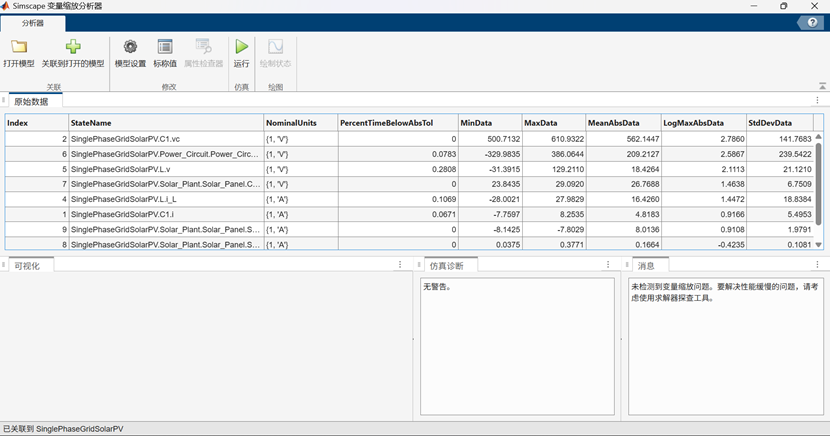
Task: Select row SinglePhaseGridSolarPV.C1.vc
Action: pos(409,139)
